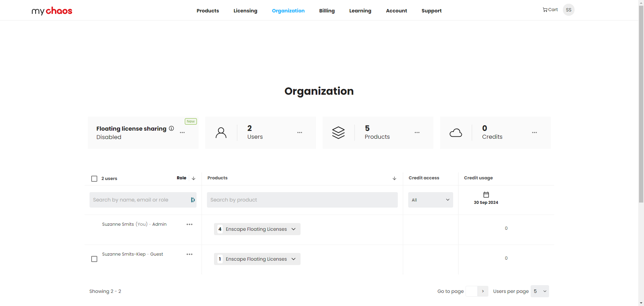Open options for Suzanne Smits (You) Admin
644x306 pixels.
point(190,224)
